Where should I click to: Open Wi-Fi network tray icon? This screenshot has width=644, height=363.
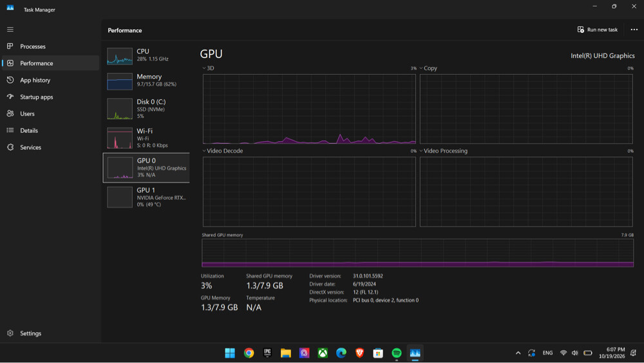point(563,353)
